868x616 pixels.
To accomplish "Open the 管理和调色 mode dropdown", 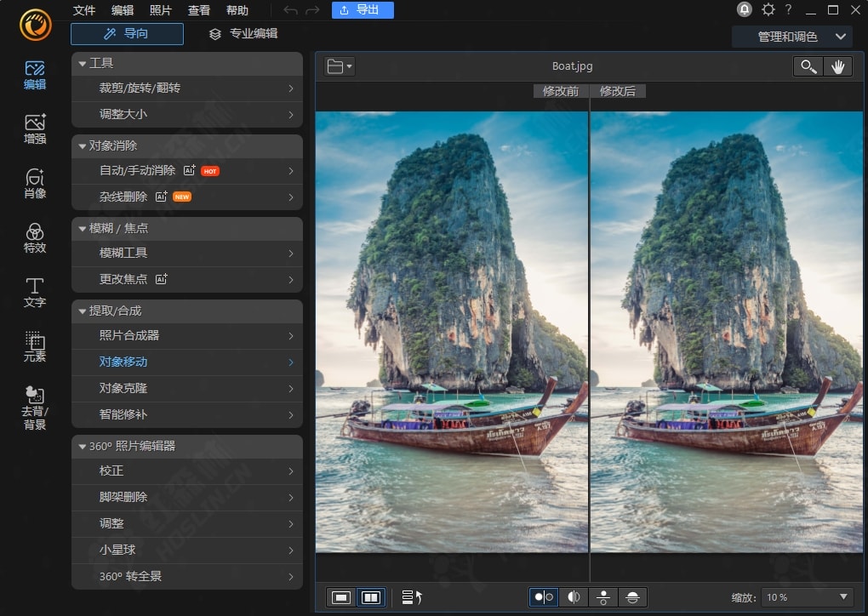I will pos(791,37).
